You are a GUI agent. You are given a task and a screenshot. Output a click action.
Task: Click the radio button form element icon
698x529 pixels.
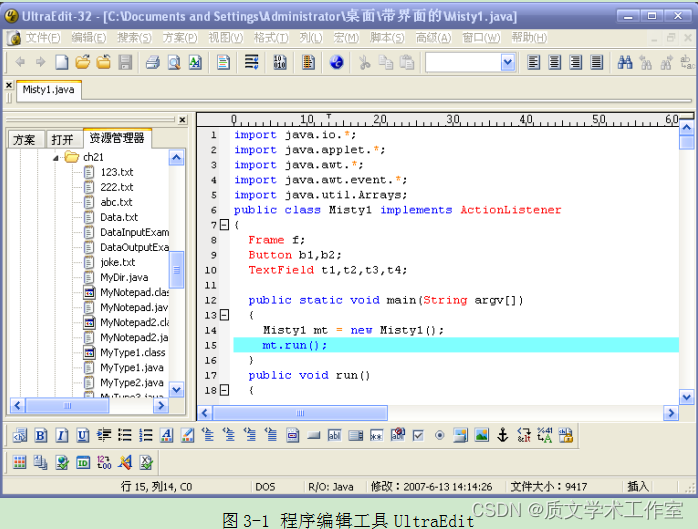pos(439,435)
